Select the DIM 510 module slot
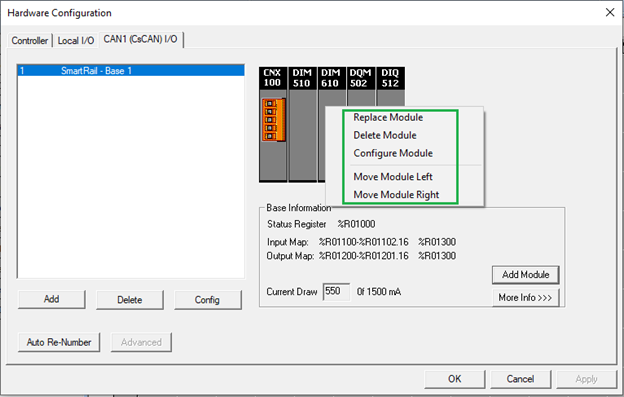The image size is (624, 397). coord(302,124)
